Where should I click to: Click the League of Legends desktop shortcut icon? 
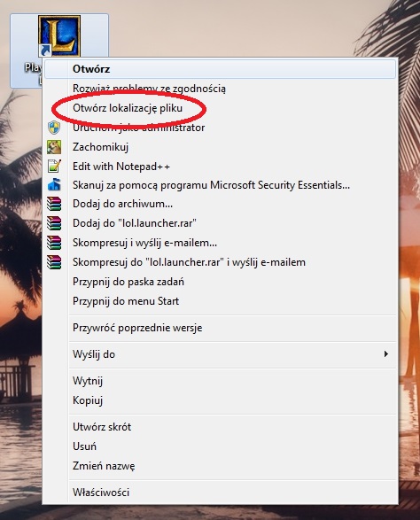tap(59, 35)
